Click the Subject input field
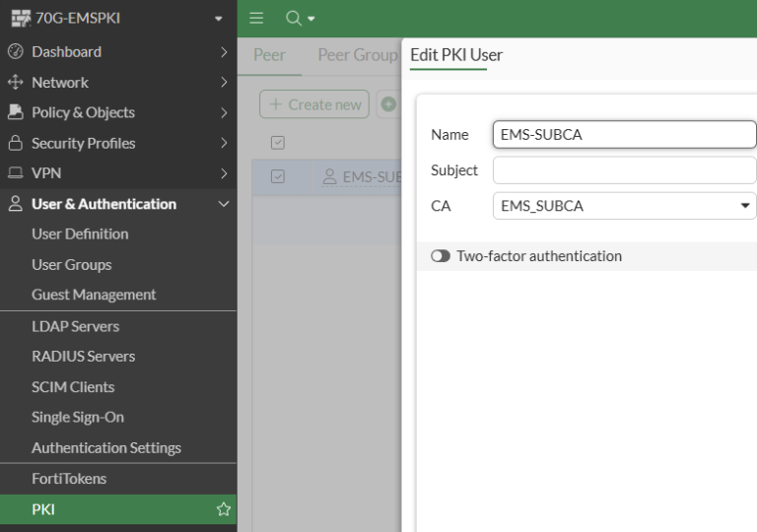Screen dimensions: 757x532 point(624,169)
